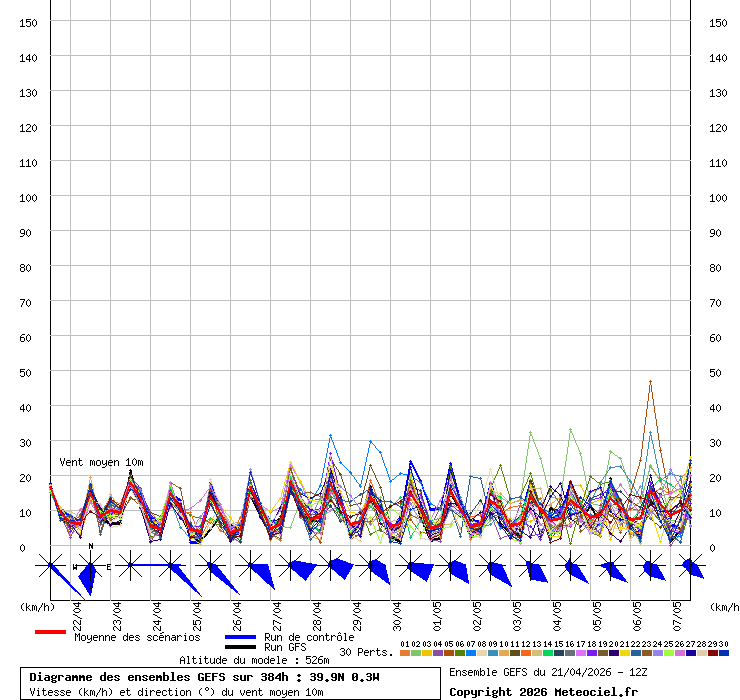Click the wind direction rose above 01/05
This screenshot has height=700, width=740.
(450, 567)
